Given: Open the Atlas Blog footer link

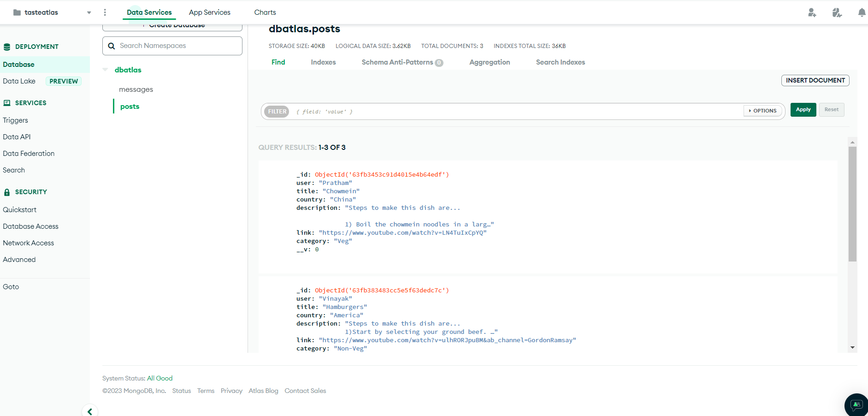Looking at the screenshot, I should [x=263, y=391].
